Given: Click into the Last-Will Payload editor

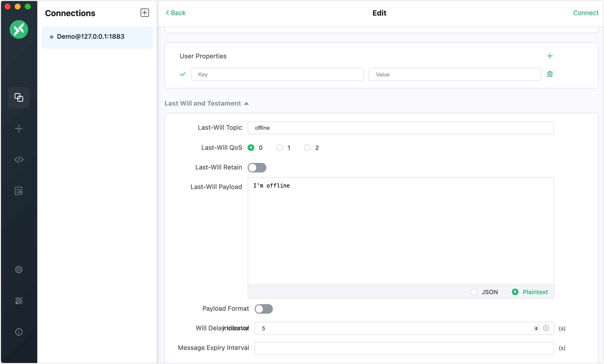Looking at the screenshot, I should (x=401, y=231).
